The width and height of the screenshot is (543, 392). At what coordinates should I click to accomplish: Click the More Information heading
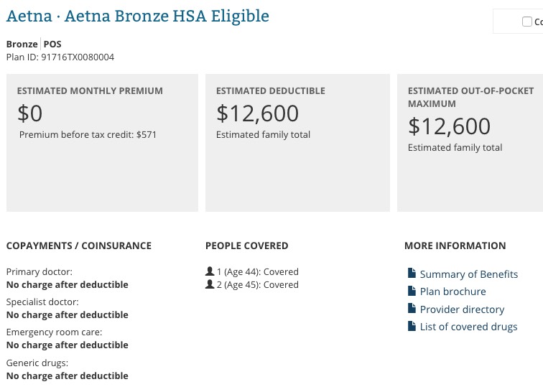coord(455,246)
